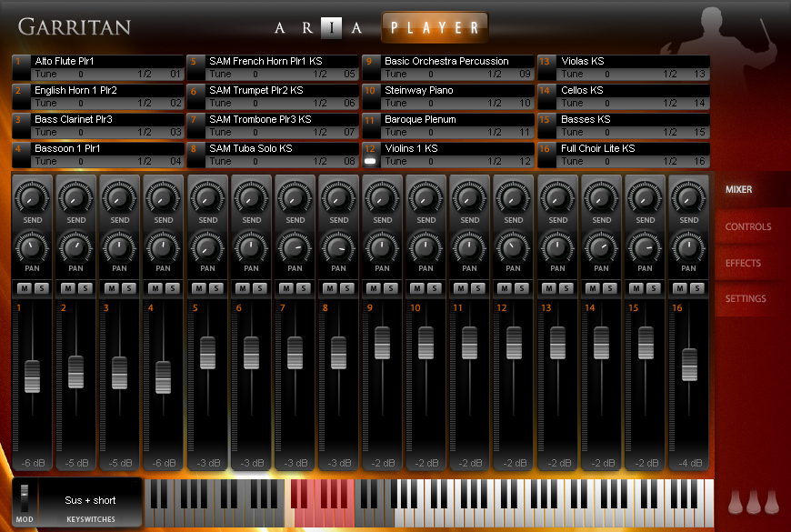The width and height of the screenshot is (791, 532).
Task: Click the left pedal icon
Action: (x=736, y=501)
